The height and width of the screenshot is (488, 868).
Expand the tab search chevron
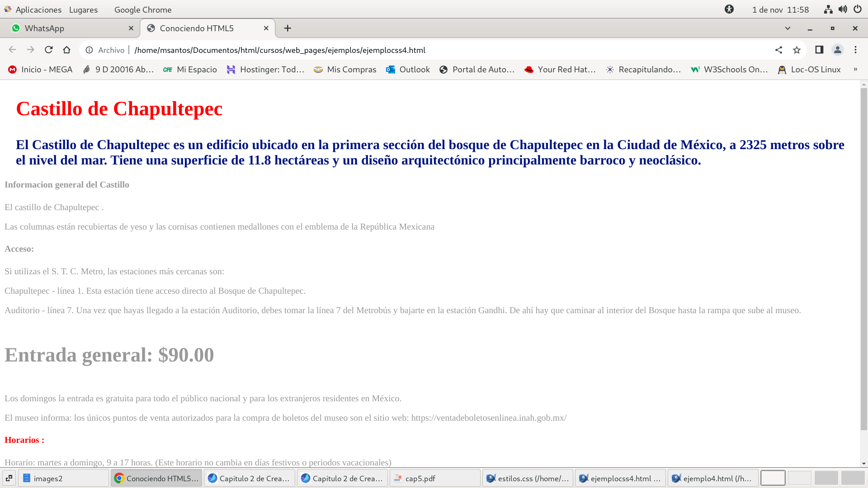click(788, 28)
